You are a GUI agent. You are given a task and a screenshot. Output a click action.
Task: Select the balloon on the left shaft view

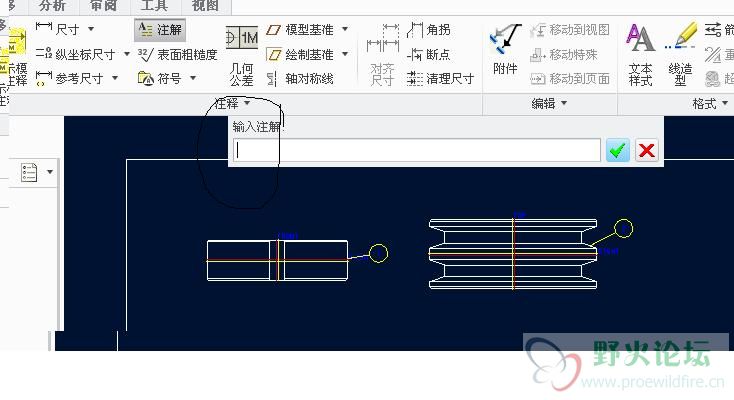point(378,253)
